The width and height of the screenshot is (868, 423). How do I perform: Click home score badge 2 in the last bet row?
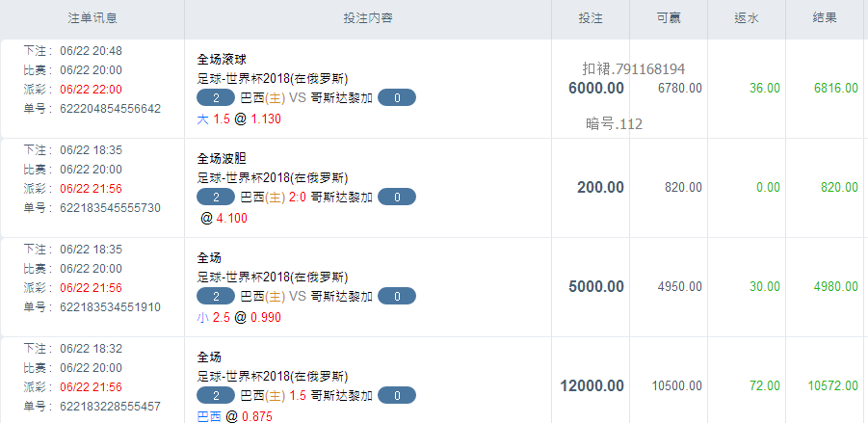216,395
